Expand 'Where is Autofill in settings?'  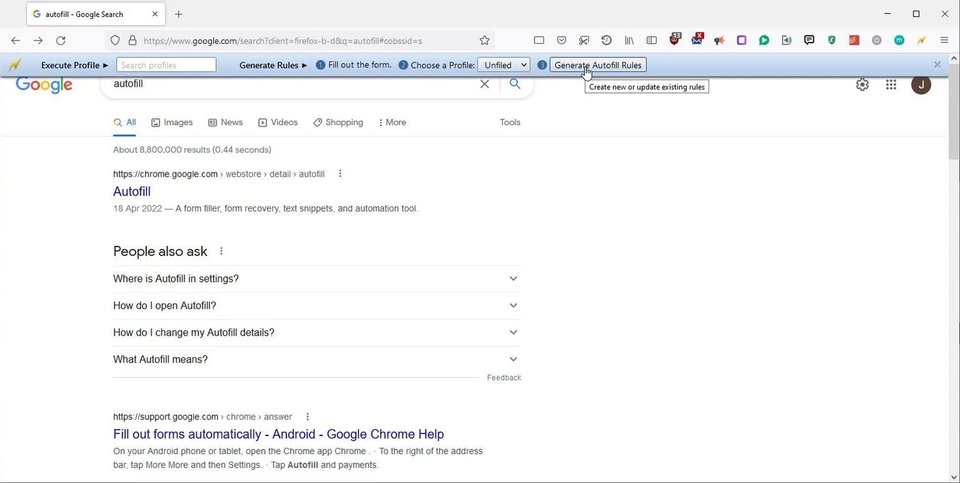click(x=317, y=279)
